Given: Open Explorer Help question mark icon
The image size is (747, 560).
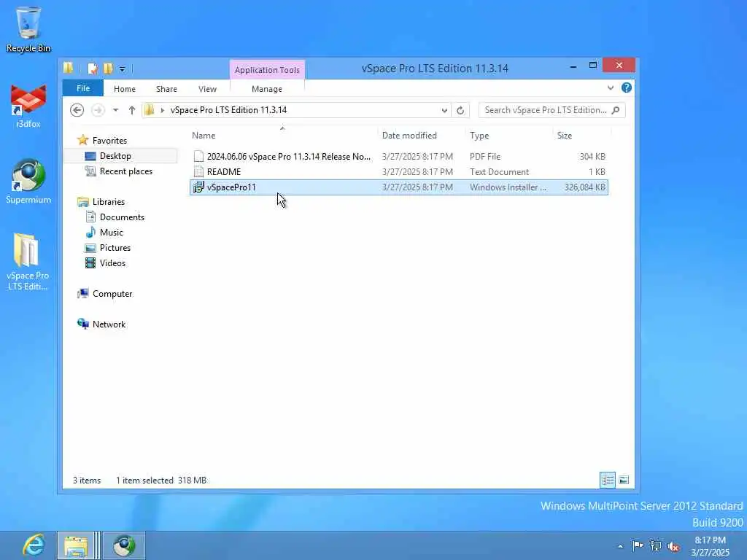Looking at the screenshot, I should click(x=627, y=87).
